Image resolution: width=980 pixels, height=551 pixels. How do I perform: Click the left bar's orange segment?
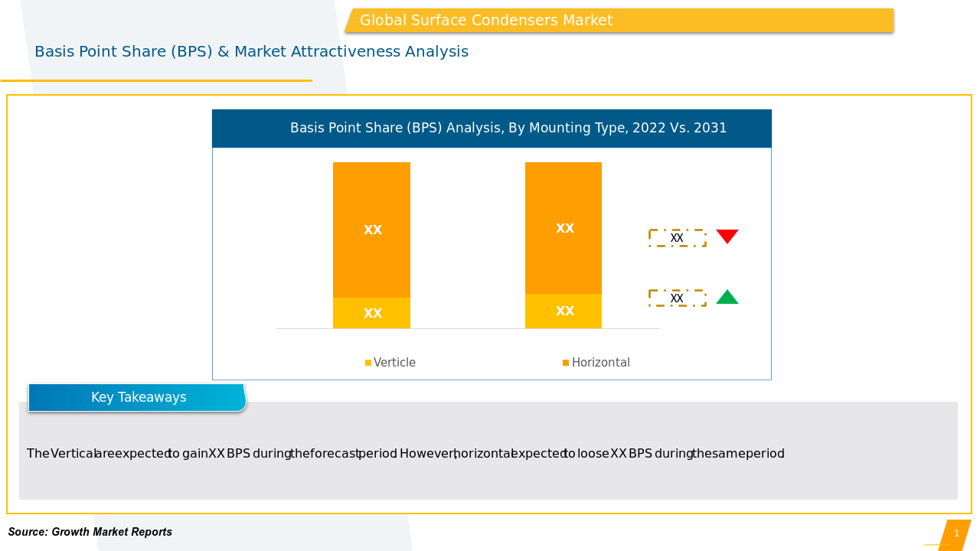click(x=371, y=230)
